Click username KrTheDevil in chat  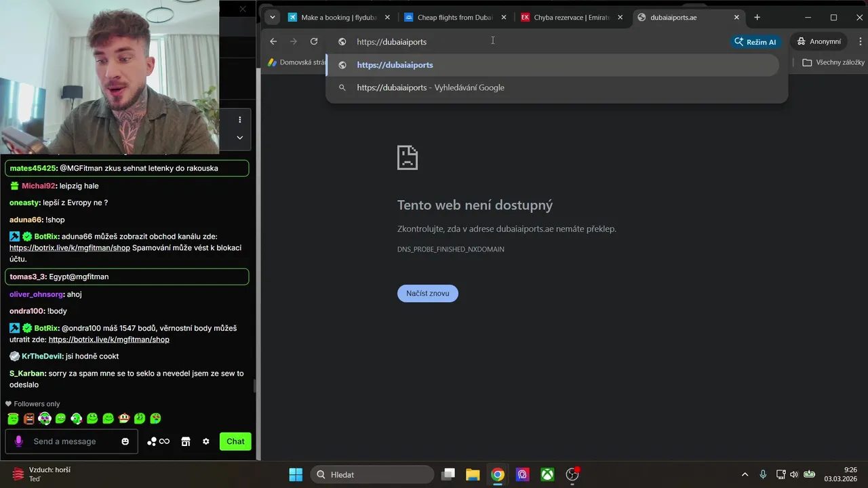click(42, 357)
